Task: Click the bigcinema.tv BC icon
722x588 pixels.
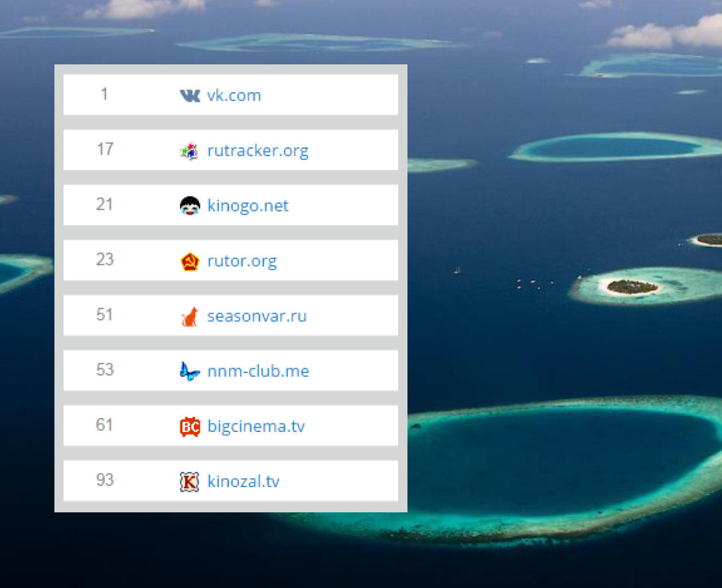Action: point(190,426)
